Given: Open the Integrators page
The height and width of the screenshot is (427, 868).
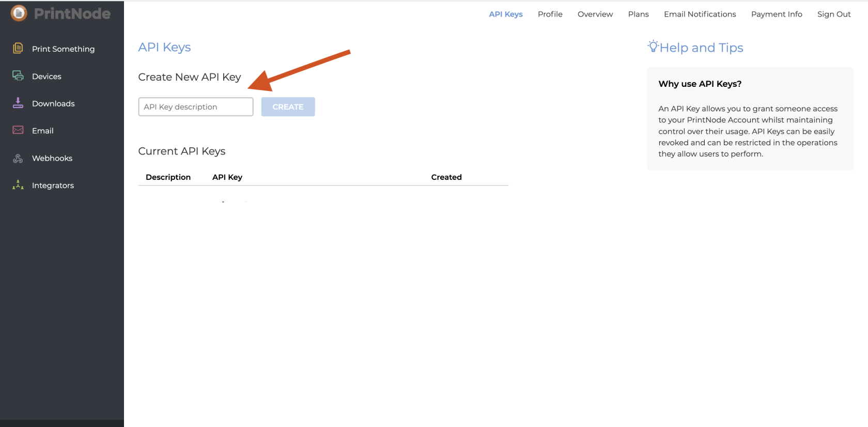Looking at the screenshot, I should (x=53, y=186).
